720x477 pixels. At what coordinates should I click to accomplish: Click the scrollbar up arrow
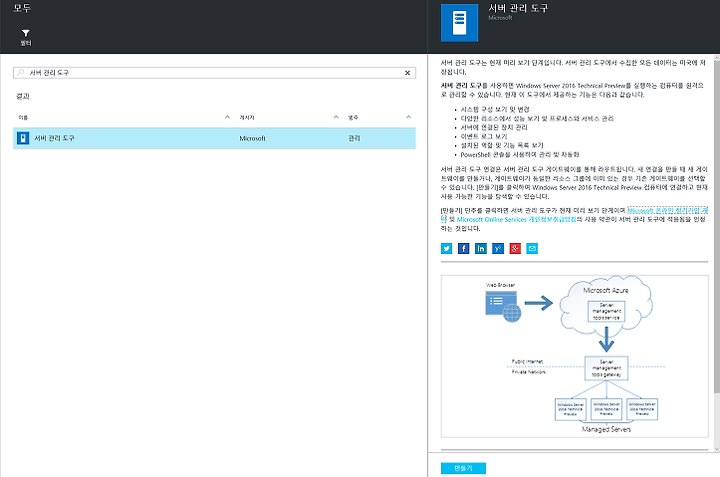pos(717,58)
